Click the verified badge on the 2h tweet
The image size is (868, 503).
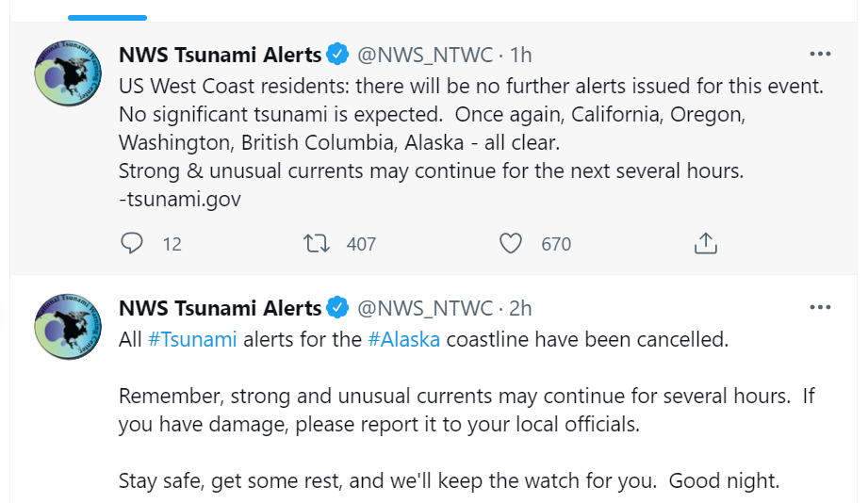337,308
